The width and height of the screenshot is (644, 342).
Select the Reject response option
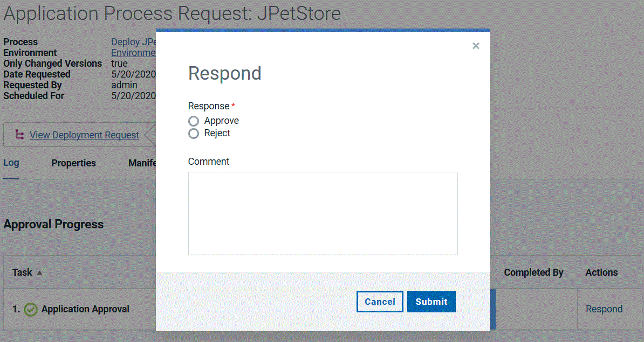coord(193,134)
